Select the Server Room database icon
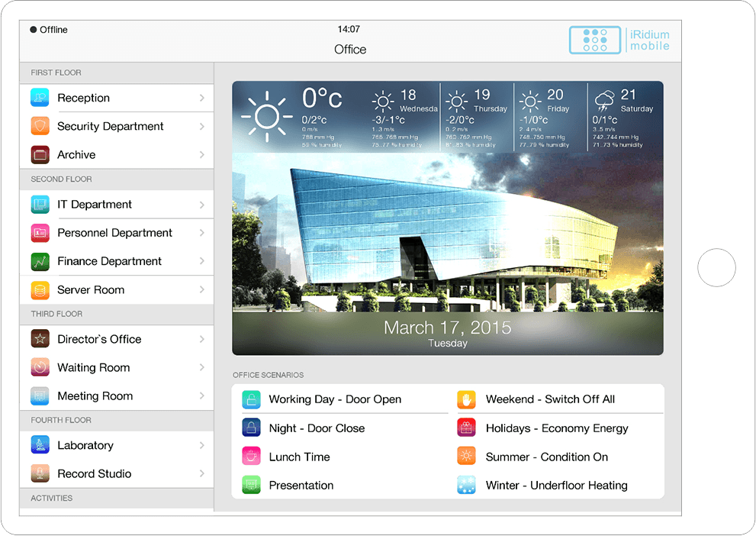The image size is (756, 536). pyautogui.click(x=40, y=290)
